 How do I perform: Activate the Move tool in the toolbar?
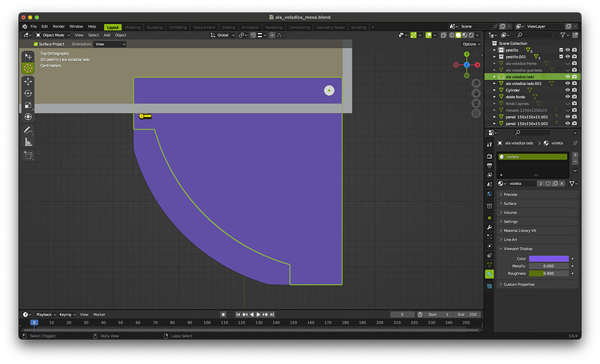(x=28, y=82)
